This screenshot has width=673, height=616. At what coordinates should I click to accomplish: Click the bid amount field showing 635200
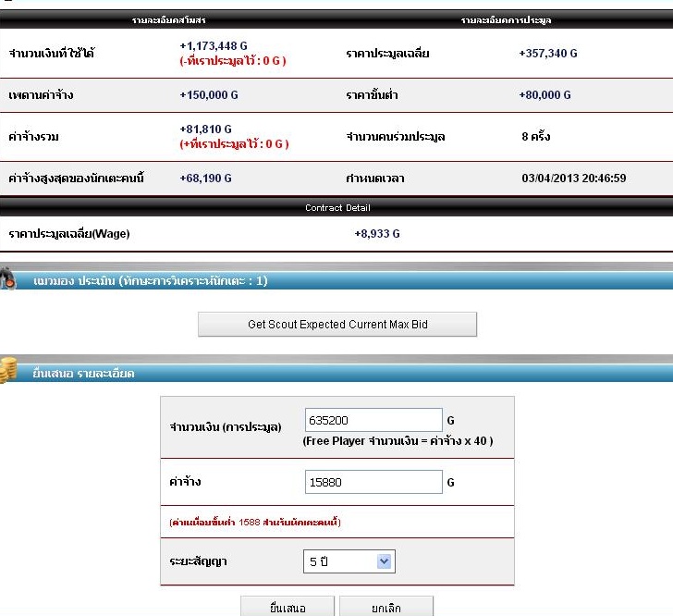click(373, 420)
